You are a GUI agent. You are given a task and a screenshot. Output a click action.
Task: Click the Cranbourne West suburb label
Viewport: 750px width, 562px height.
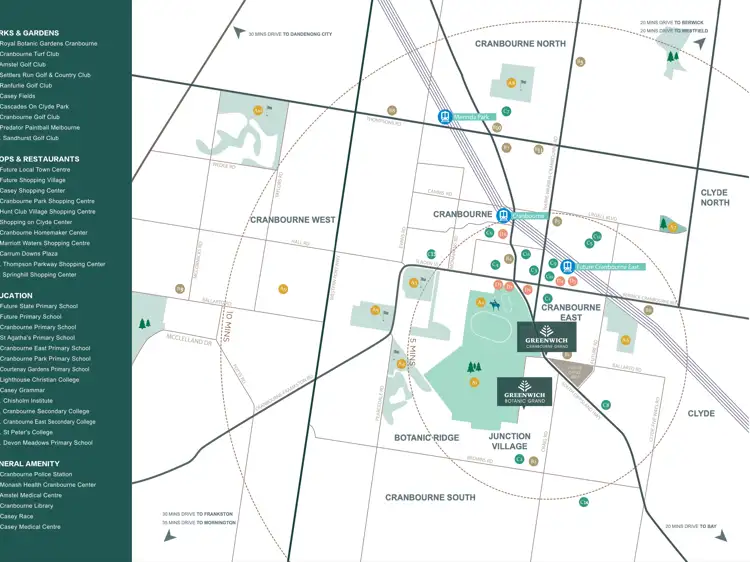point(293,219)
